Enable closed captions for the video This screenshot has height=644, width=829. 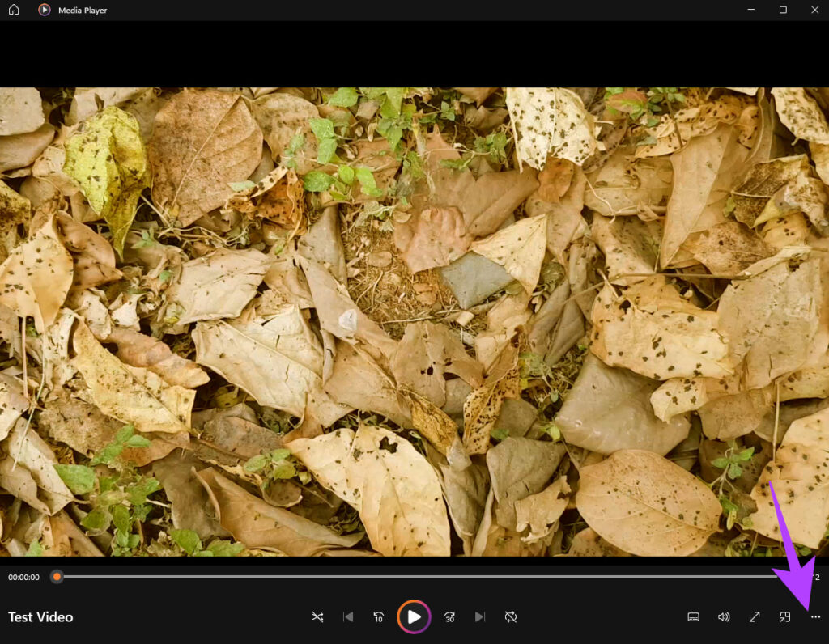693,616
